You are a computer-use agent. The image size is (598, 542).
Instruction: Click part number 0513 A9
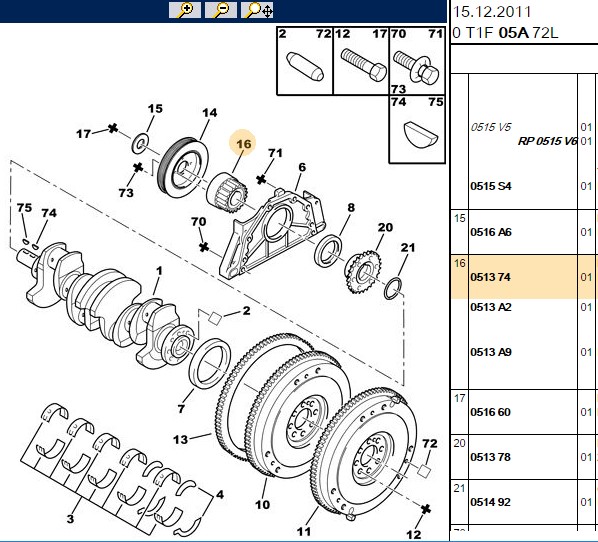[x=491, y=352]
